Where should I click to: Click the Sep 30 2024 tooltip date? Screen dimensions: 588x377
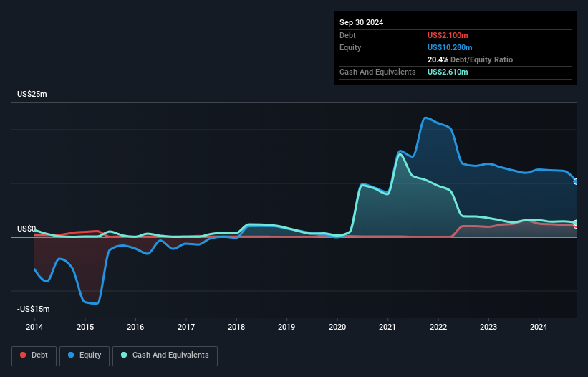coord(361,22)
